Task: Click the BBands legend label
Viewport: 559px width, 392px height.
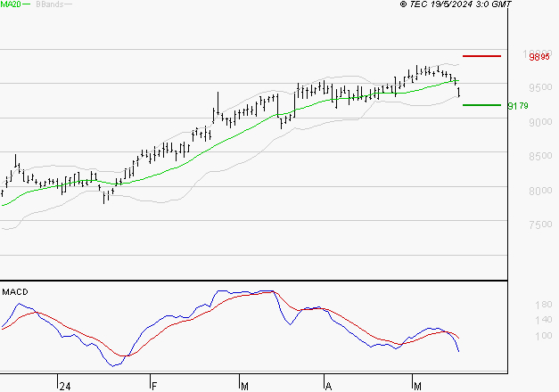Action: coord(50,4)
